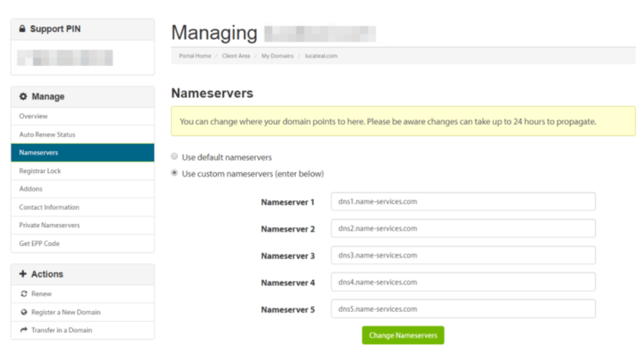The height and width of the screenshot is (356, 644).
Task: Click the globe icon next to Register a New Domain
Action: point(24,312)
